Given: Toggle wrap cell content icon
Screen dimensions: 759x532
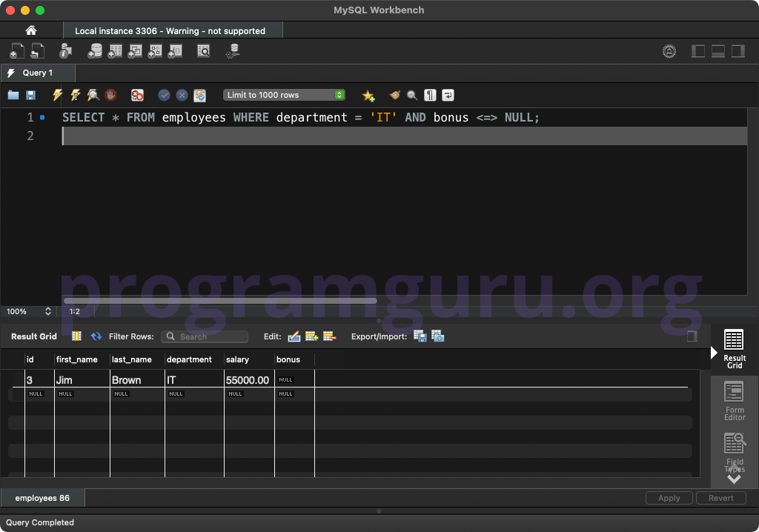Looking at the screenshot, I should 692,336.
